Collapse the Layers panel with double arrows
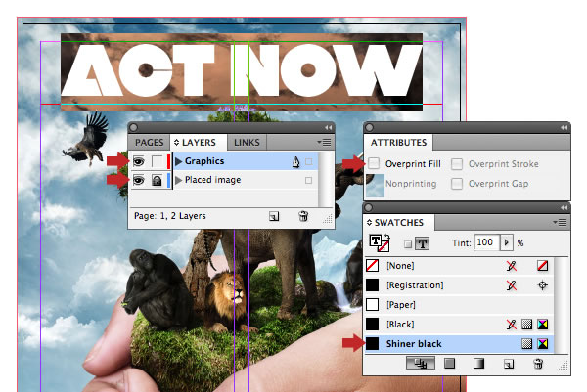 point(329,127)
